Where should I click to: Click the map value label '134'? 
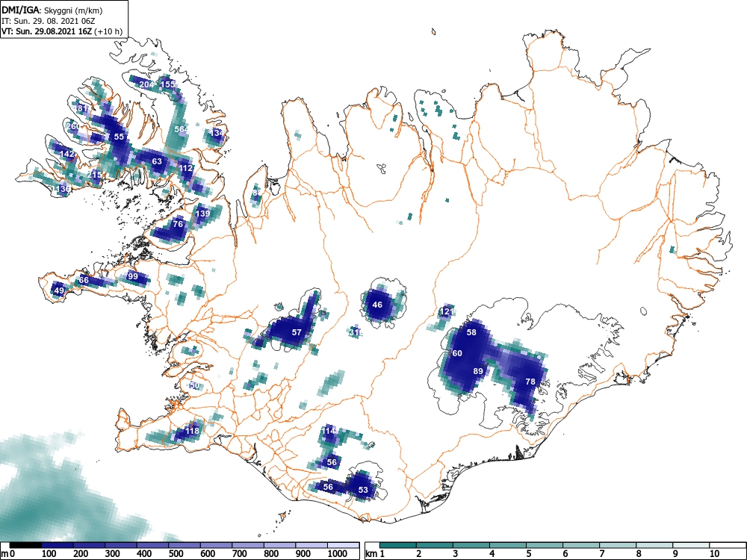pos(217,133)
